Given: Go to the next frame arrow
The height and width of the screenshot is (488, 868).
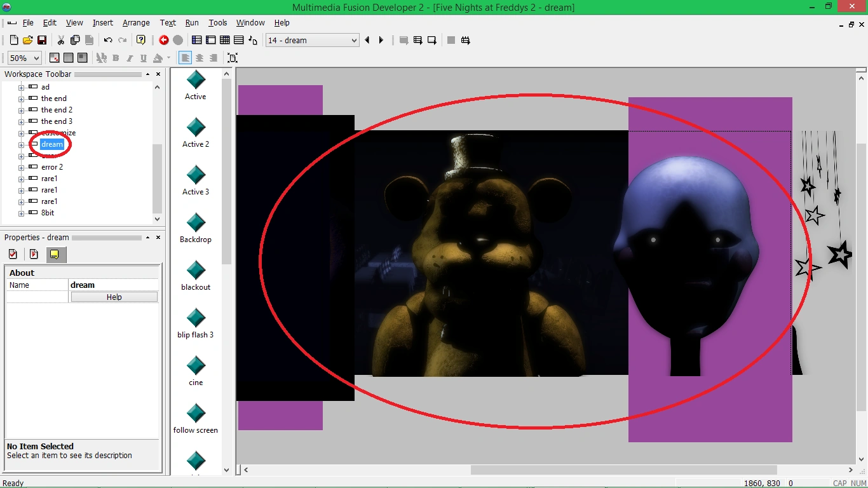Looking at the screenshot, I should (x=381, y=40).
